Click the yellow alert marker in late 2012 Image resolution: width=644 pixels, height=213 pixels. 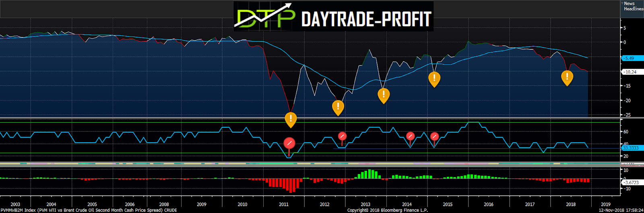[x=338, y=108]
